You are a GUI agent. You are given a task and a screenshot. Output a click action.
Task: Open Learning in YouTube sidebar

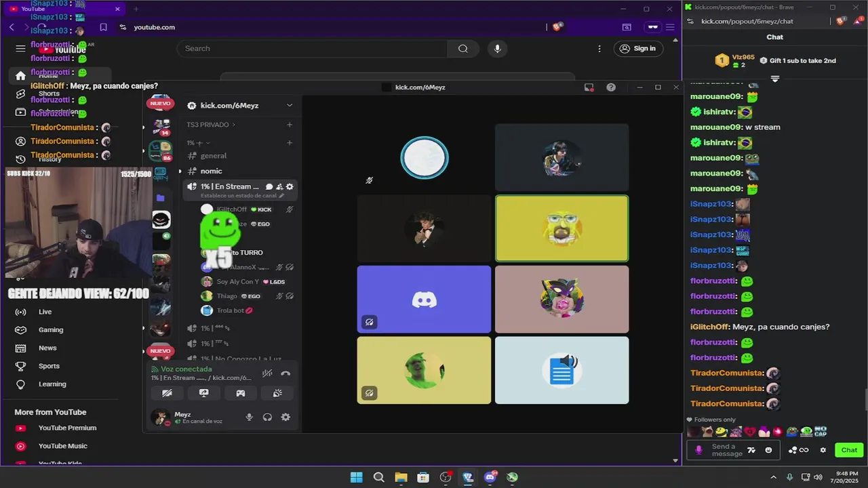[52, 384]
